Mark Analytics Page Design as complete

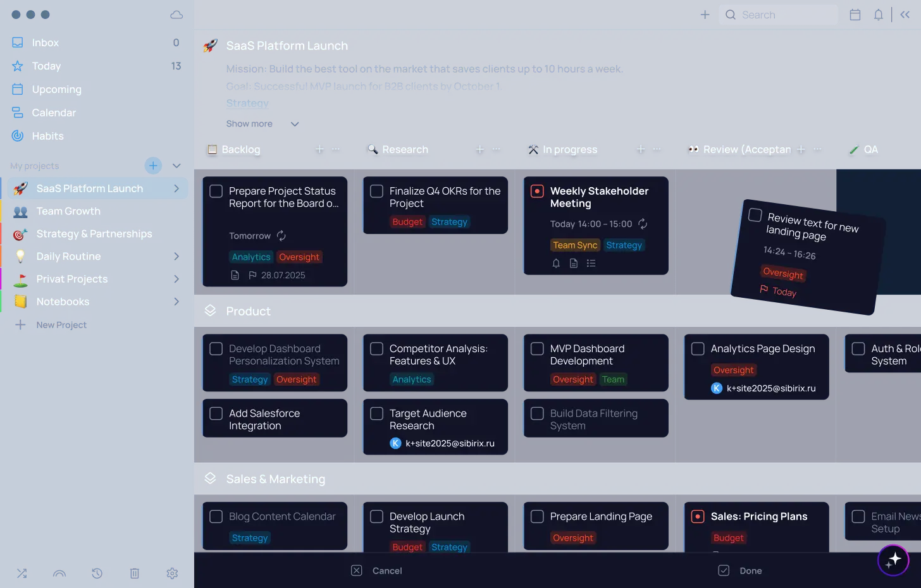(x=698, y=349)
